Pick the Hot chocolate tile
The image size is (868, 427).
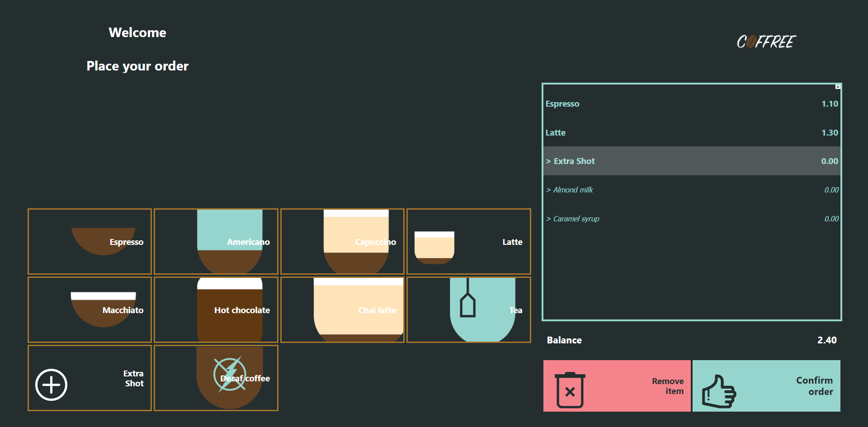(x=216, y=310)
